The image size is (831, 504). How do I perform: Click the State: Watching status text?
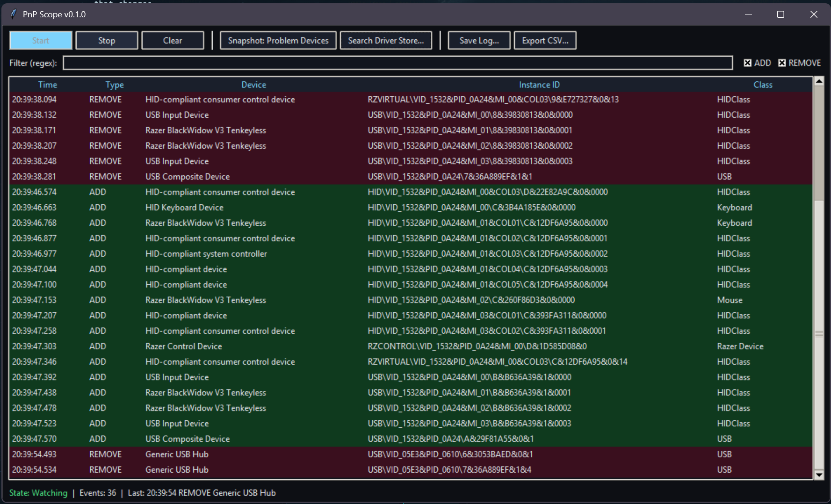pos(38,493)
